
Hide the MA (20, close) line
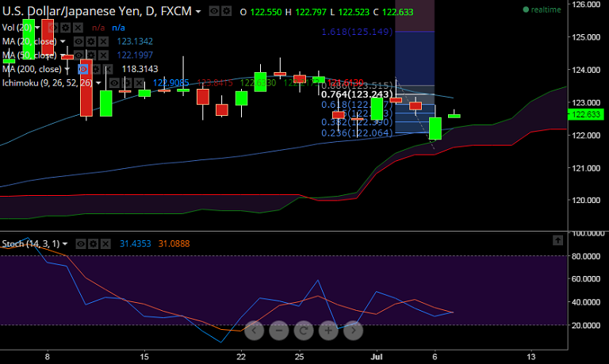pos(78,41)
